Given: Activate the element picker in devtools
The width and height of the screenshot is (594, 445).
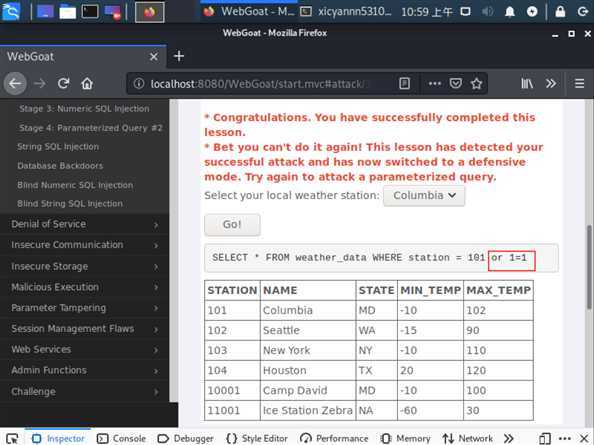Looking at the screenshot, I should point(12,439).
